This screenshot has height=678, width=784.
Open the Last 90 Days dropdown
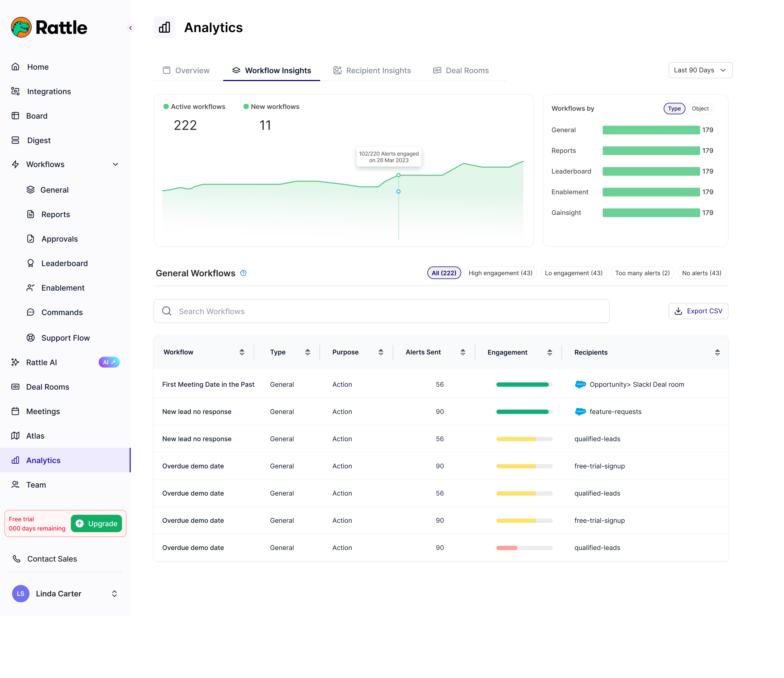click(700, 70)
